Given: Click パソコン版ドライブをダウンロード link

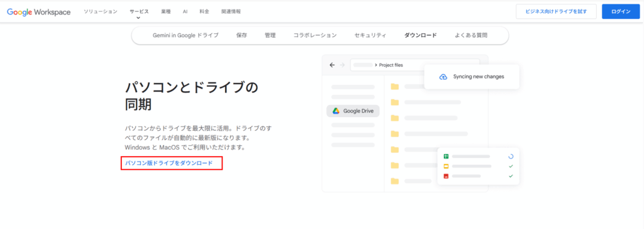Looking at the screenshot, I should pos(169,163).
